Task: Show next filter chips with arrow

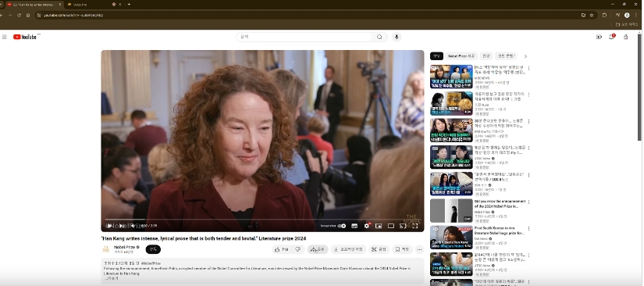Action: coord(525,56)
